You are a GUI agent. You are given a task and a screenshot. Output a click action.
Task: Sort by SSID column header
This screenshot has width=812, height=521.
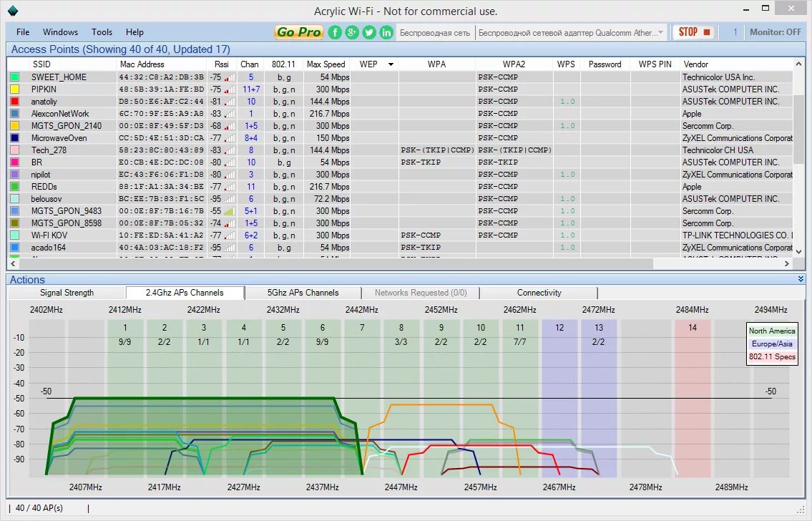41,64
